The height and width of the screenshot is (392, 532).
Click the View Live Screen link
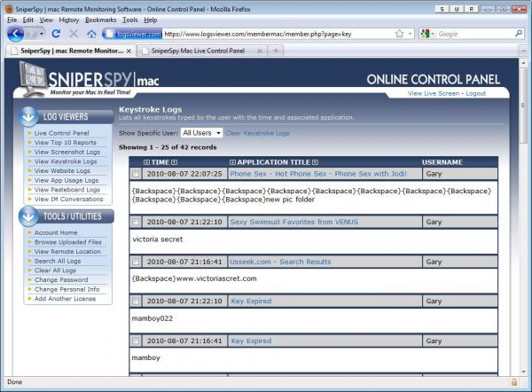coord(434,93)
